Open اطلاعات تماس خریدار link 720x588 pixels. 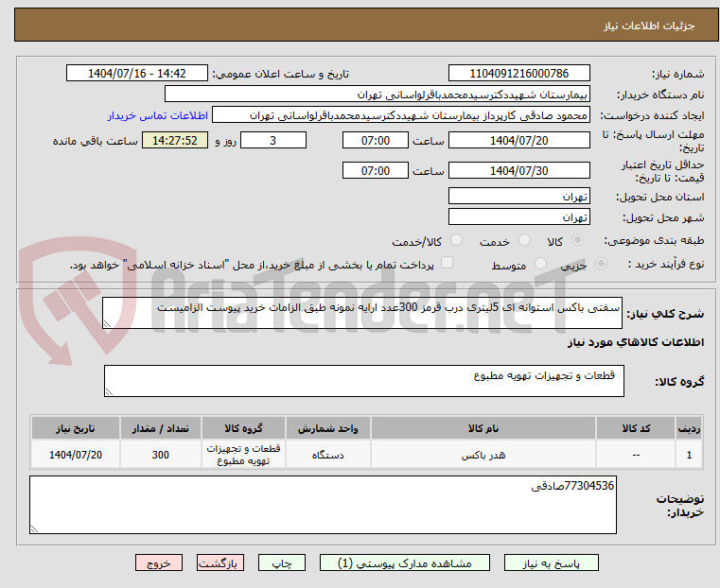click(x=158, y=115)
